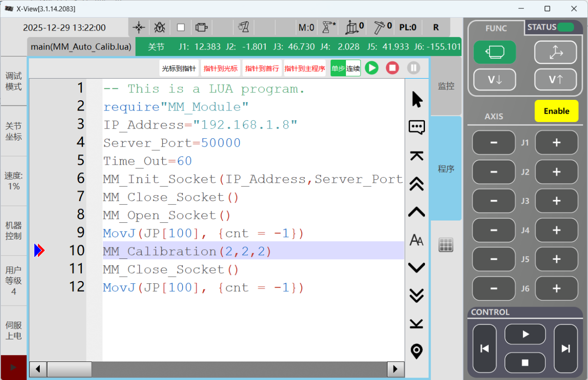This screenshot has height=380, width=588.
Task: Click the white square checkbox in the top toolbar
Action: [x=181, y=27]
